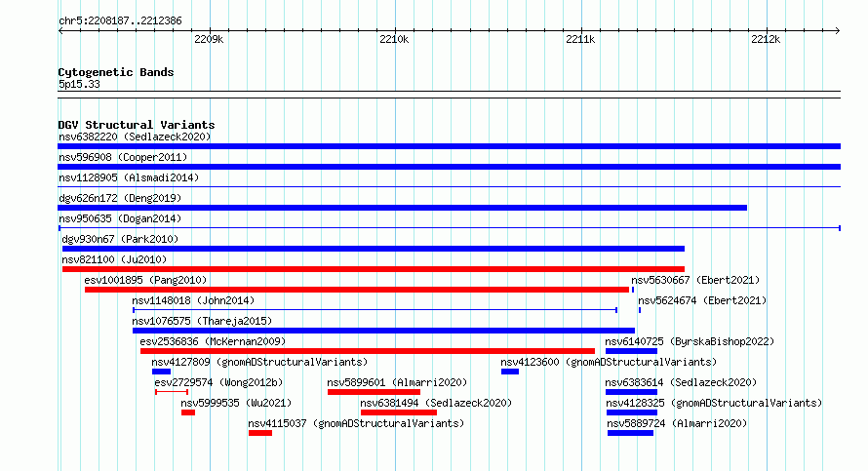Click nsv4127809 (gnomADStructuralVariants) label
This screenshot has height=471, width=868.
click(259, 362)
